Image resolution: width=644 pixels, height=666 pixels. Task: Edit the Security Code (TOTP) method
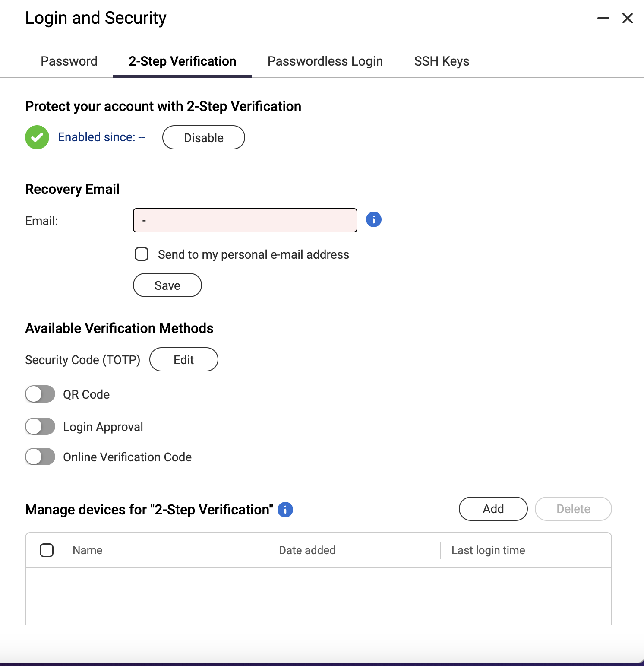[x=184, y=359]
